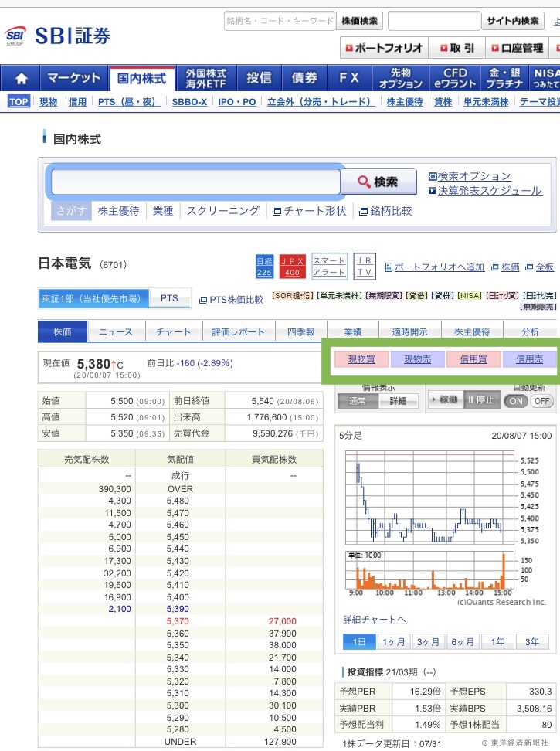Viewport: 560px width, 751px height.
Task: Open 四季報 tab
Action: click(301, 331)
